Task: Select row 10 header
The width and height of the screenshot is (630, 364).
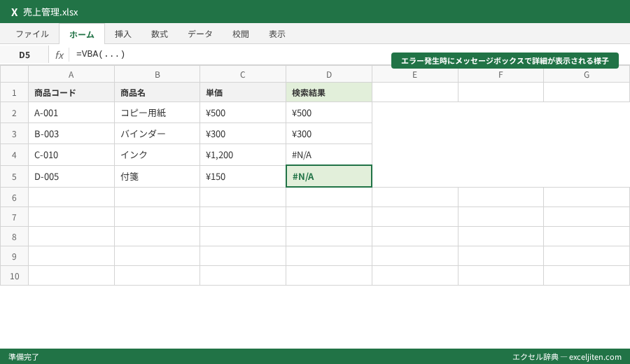Action: (14, 276)
